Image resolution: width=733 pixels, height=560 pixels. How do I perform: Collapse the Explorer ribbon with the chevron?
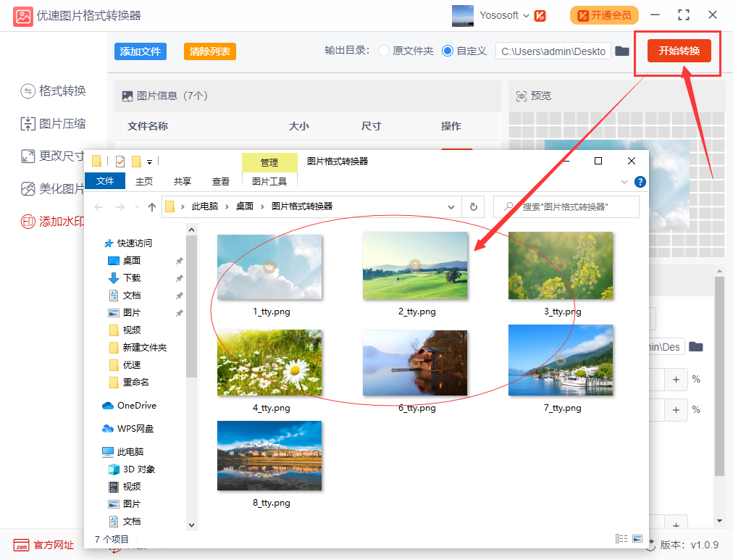624,181
